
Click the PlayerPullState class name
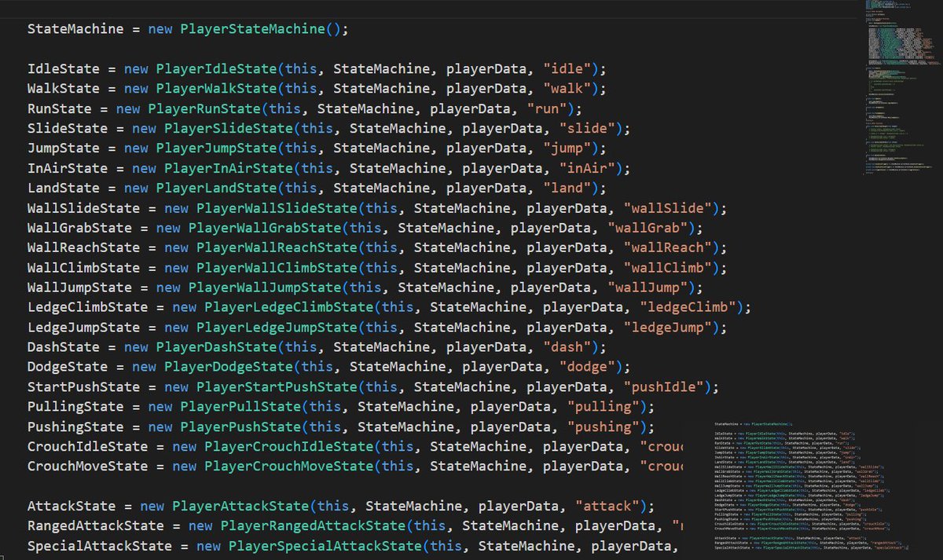(240, 407)
